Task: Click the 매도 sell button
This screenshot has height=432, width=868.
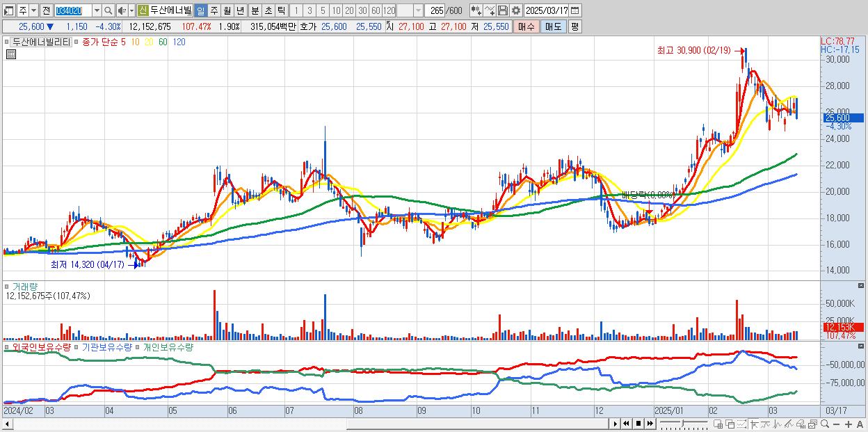Action: tap(553, 26)
